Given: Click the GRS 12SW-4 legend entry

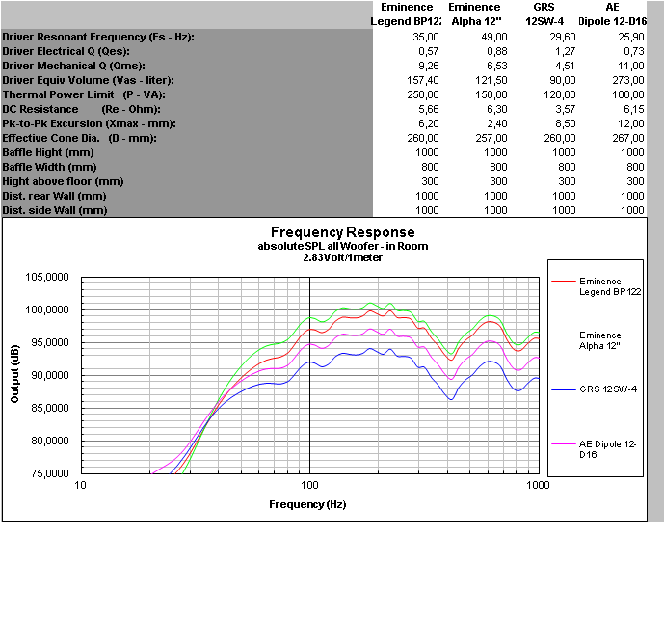Looking at the screenshot, I should (x=594, y=389).
